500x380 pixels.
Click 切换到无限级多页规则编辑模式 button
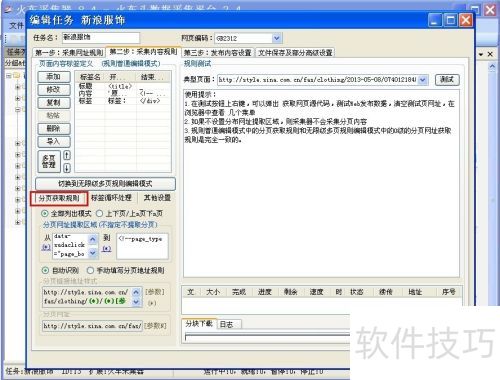pyautogui.click(x=105, y=184)
